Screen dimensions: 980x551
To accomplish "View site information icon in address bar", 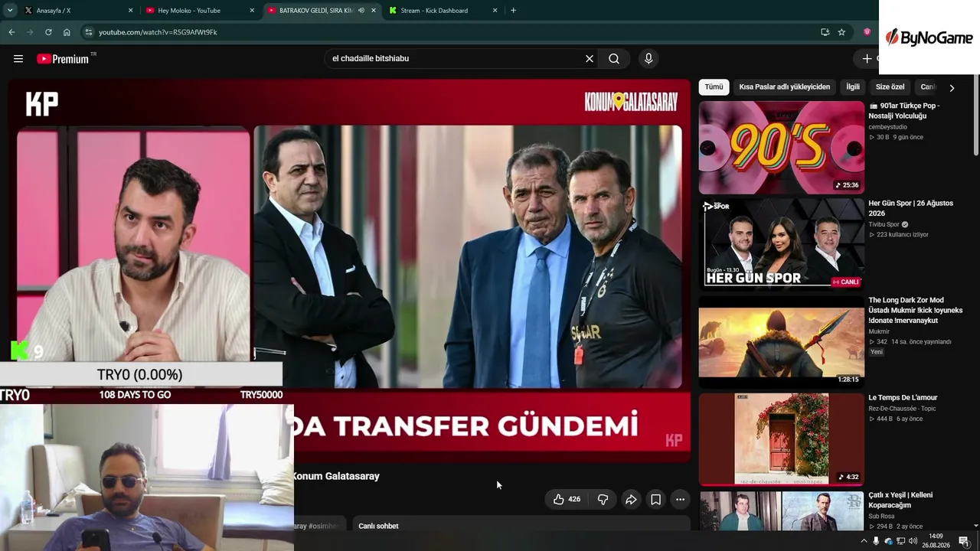I will pyautogui.click(x=88, y=32).
